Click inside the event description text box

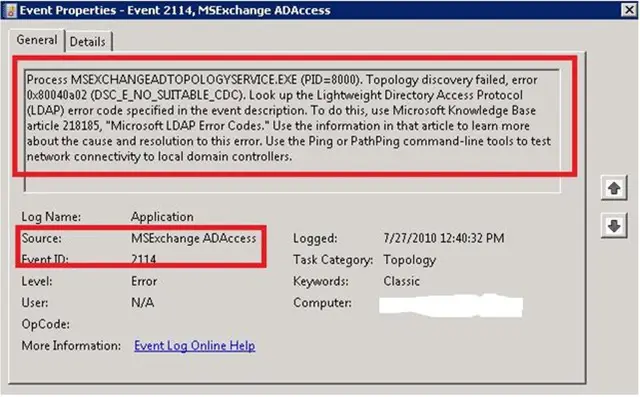point(292,131)
